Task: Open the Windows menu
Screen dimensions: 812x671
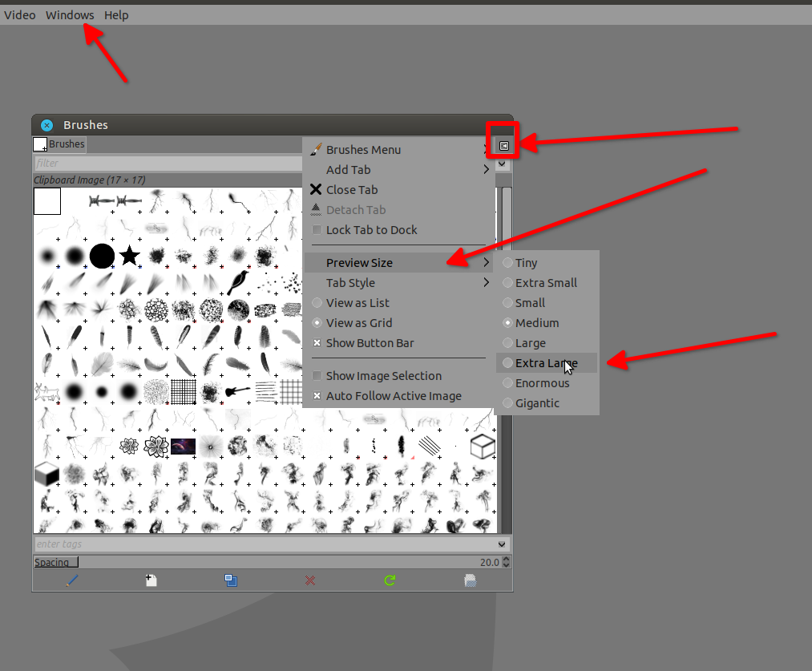Action: click(70, 15)
